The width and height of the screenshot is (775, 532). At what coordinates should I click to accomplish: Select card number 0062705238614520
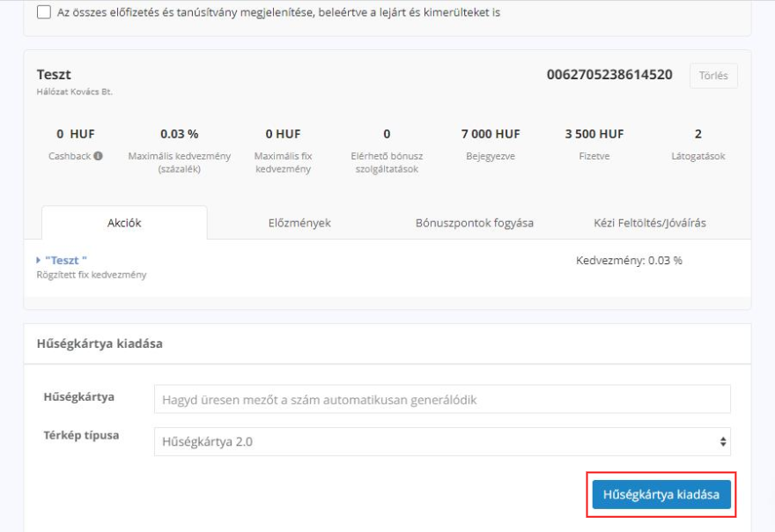[x=609, y=75]
